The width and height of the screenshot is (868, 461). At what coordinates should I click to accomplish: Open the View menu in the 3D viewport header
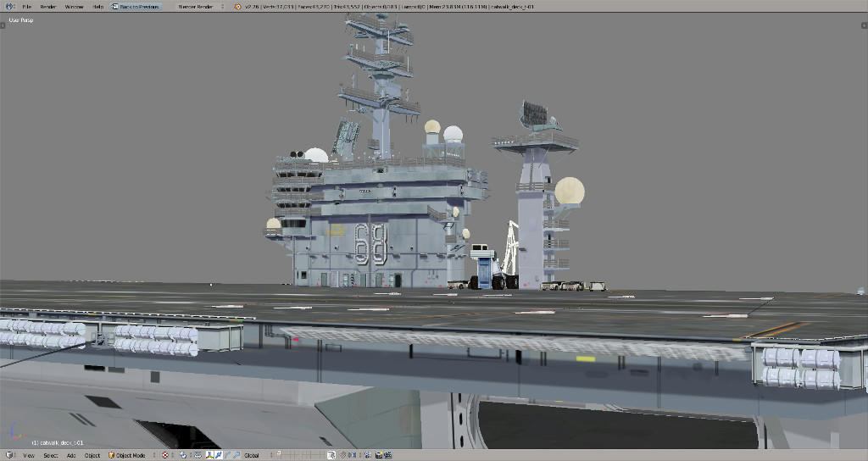[x=29, y=455]
